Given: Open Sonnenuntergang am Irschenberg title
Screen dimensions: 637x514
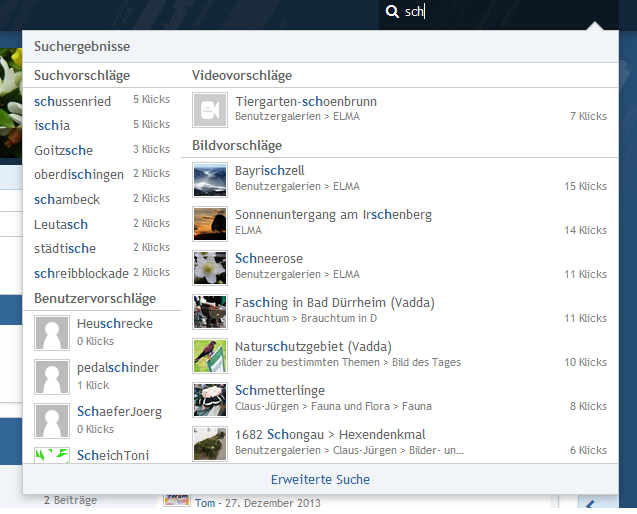Looking at the screenshot, I should 333,215.
